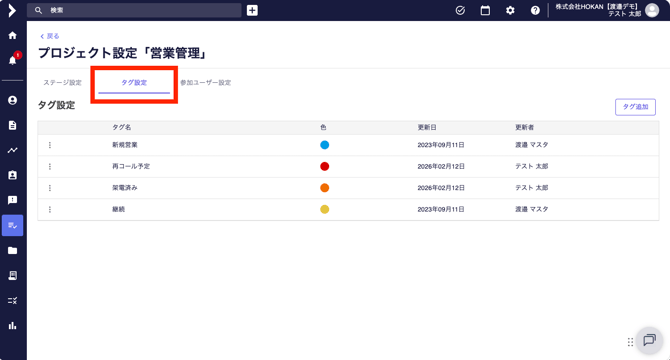The width and height of the screenshot is (670, 360).
Task: Click the タグ名 column header
Action: coord(122,127)
